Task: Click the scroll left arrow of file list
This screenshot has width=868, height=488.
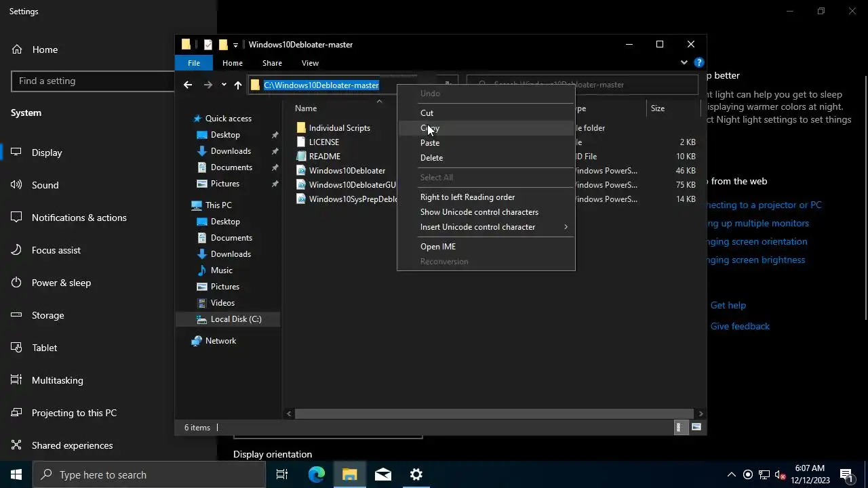Action: (x=290, y=413)
